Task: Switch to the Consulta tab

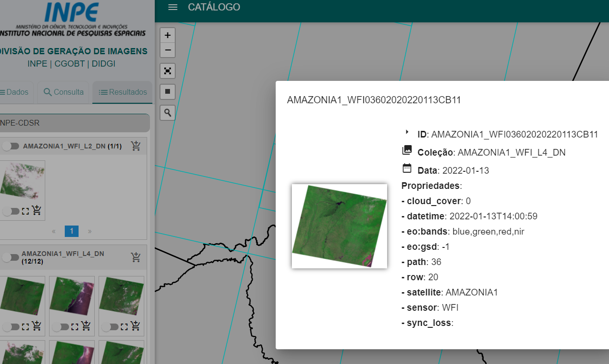Action: point(62,93)
